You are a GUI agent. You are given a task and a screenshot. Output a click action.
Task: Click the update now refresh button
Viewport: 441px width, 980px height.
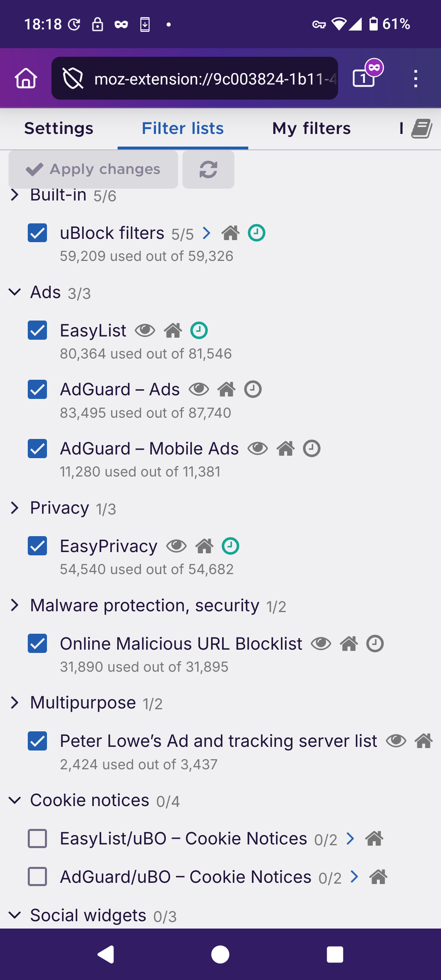(208, 169)
